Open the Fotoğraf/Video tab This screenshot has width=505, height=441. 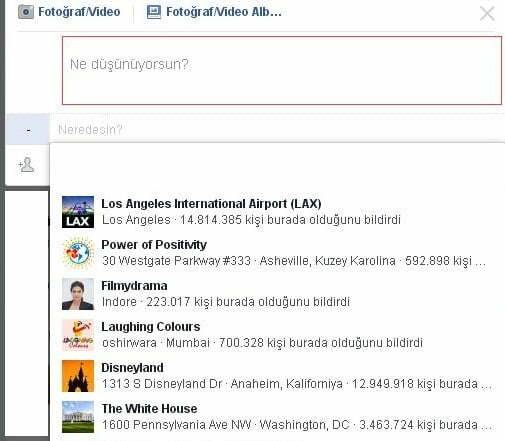(69, 12)
